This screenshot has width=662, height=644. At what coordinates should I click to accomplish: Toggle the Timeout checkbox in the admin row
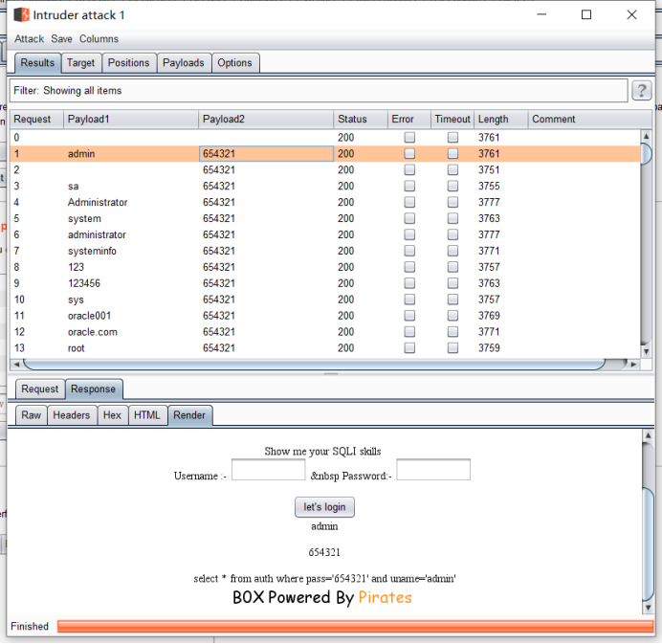(452, 153)
